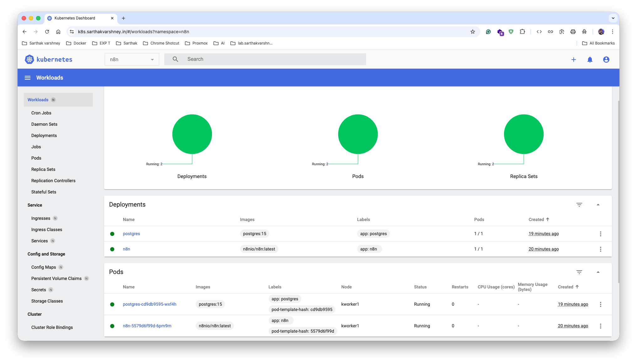Open actions menu for n8n-5579d6f99d-6pm9m pod

[x=600, y=326]
